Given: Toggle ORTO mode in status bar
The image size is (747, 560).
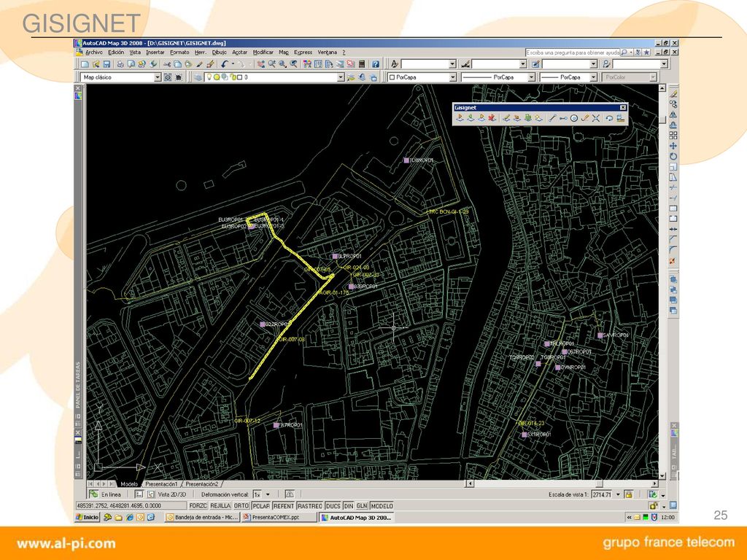Looking at the screenshot, I should coord(241,506).
